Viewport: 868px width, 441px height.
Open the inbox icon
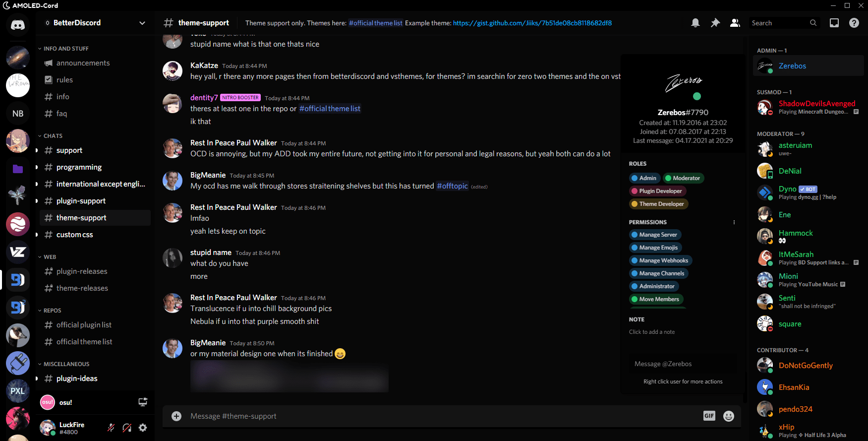[834, 23]
